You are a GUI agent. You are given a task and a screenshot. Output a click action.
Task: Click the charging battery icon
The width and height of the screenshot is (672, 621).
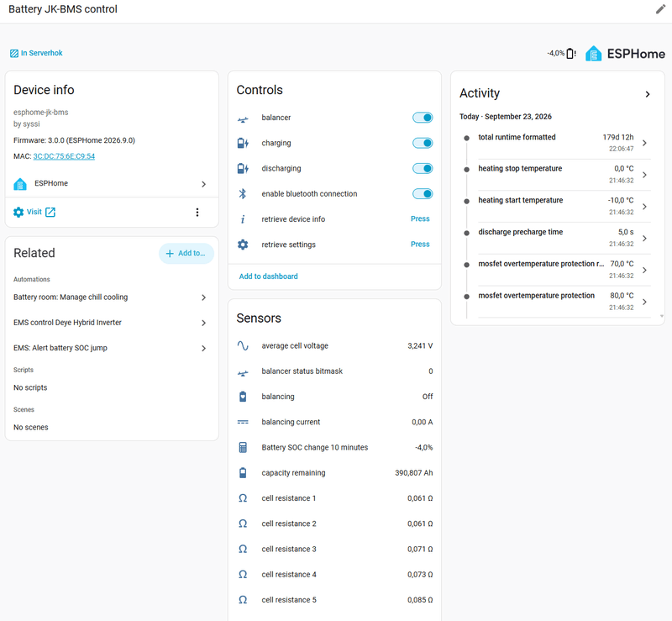243,143
